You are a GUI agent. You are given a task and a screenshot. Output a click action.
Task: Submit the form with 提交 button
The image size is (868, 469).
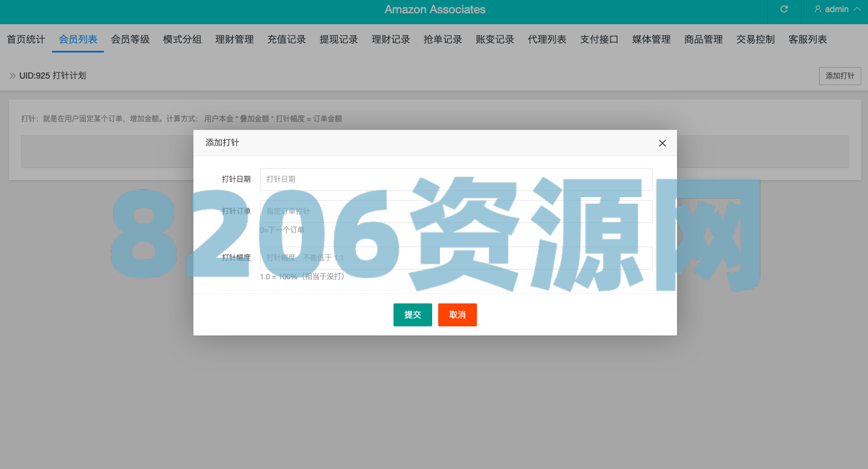tap(412, 315)
